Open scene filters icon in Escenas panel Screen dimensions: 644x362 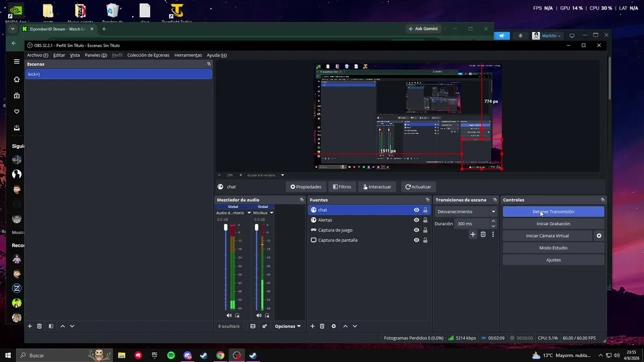coord(51,326)
